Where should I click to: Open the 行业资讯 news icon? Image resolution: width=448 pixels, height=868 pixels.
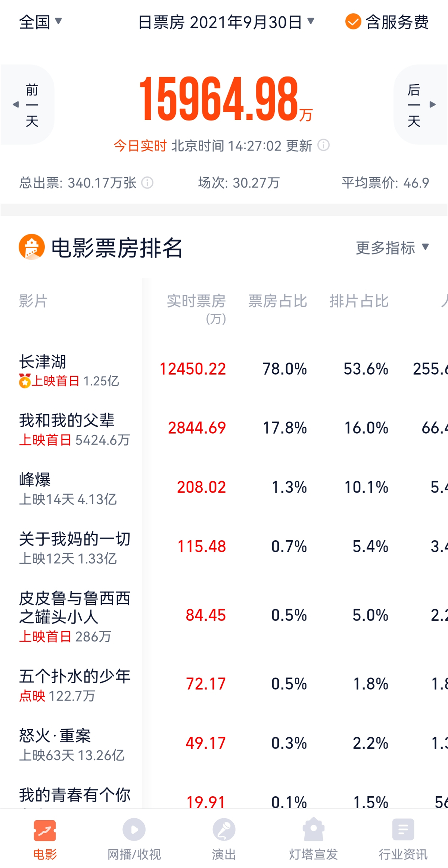[x=403, y=830]
